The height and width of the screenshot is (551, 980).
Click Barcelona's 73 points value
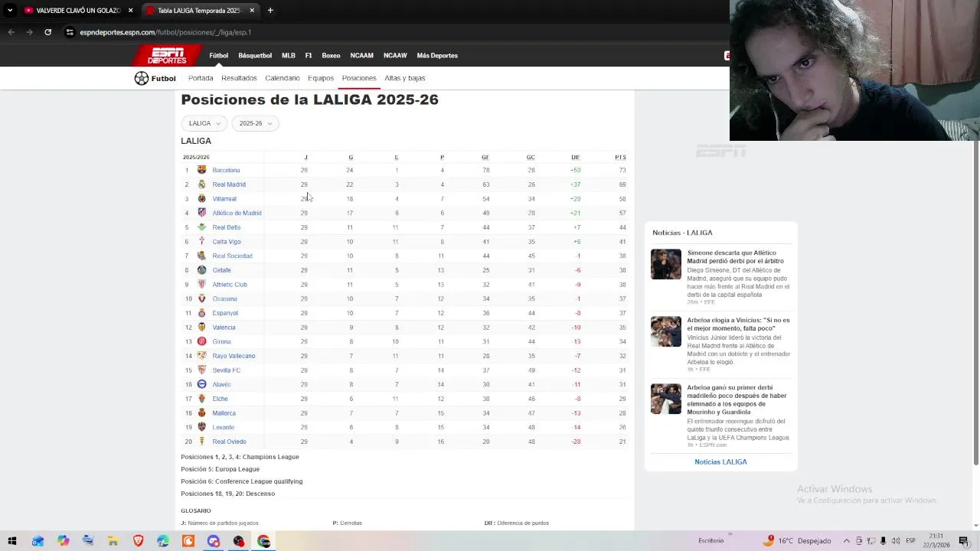tap(622, 170)
